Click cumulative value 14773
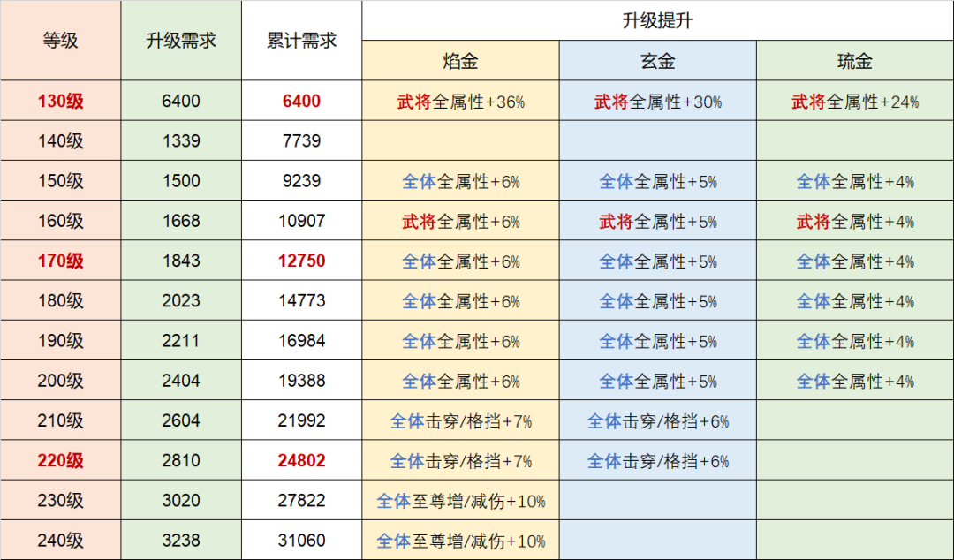Screen dimensions: 954x560 [x=302, y=300]
